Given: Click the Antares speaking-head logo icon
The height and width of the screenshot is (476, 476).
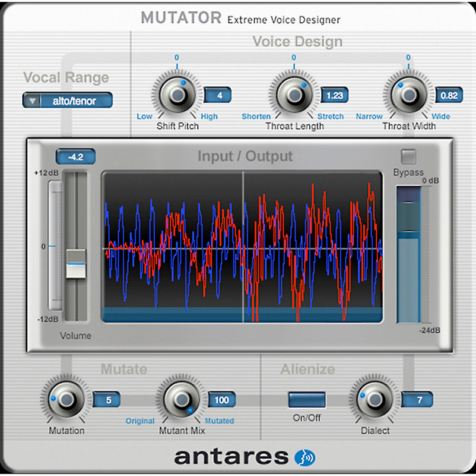Looking at the screenshot, I should [x=305, y=458].
